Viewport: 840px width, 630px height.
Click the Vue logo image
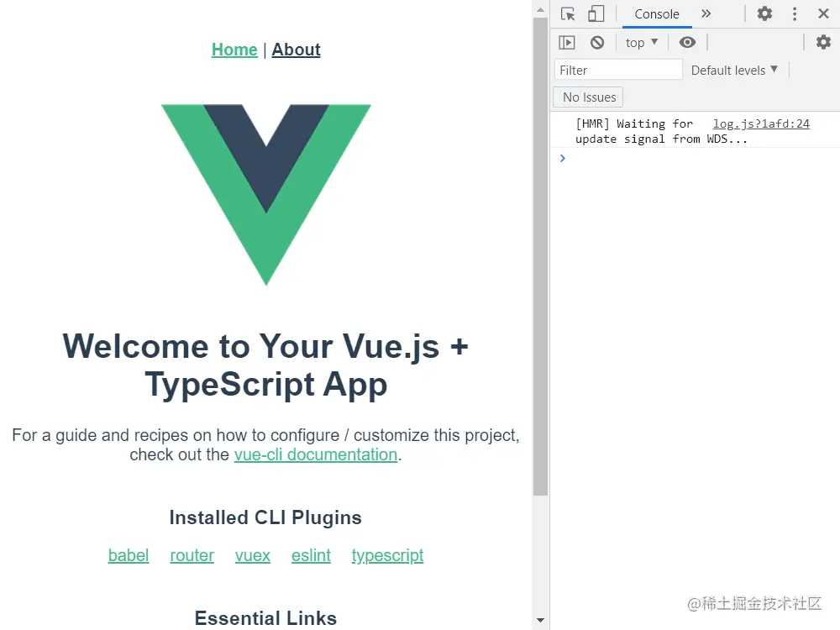coord(266,195)
